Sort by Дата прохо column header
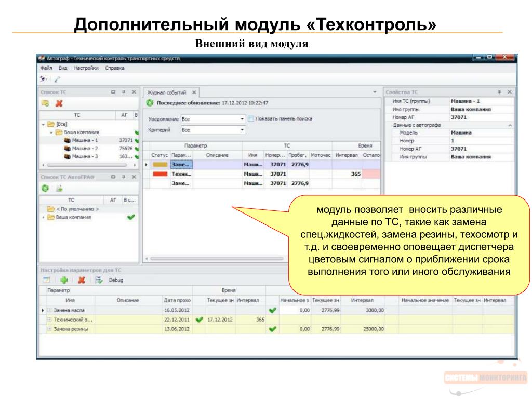The width and height of the screenshot is (532, 399). 177,300
